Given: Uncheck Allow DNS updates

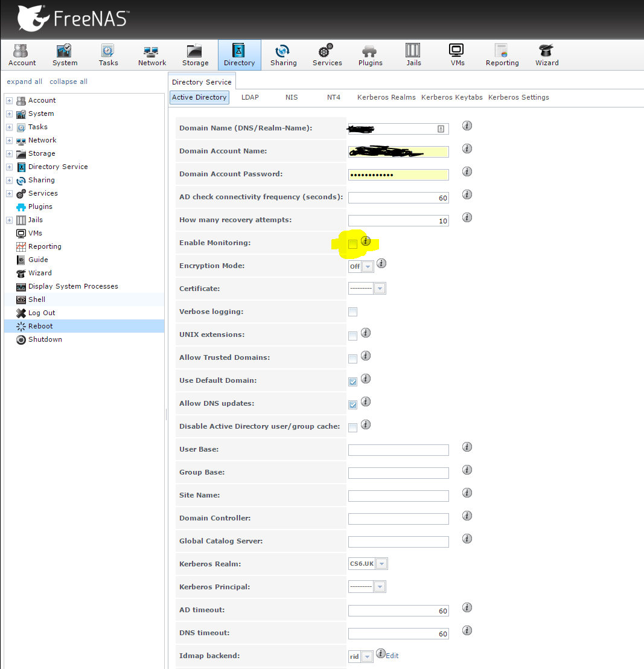Looking at the screenshot, I should [x=352, y=405].
